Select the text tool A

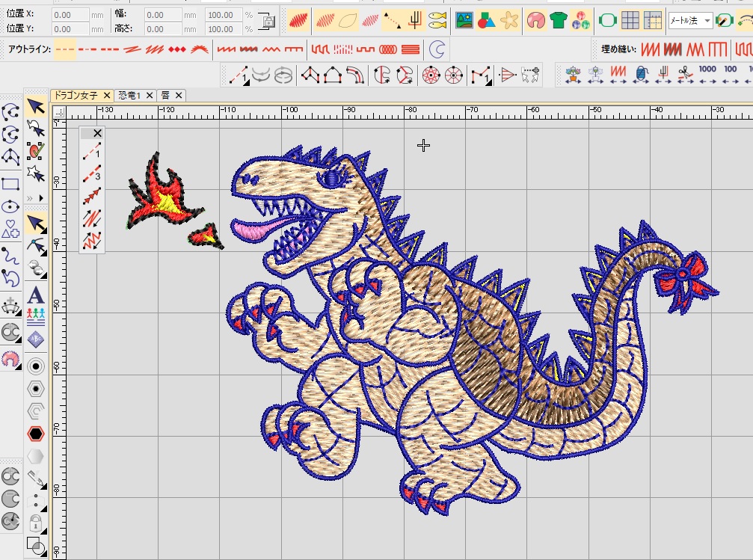(36, 296)
